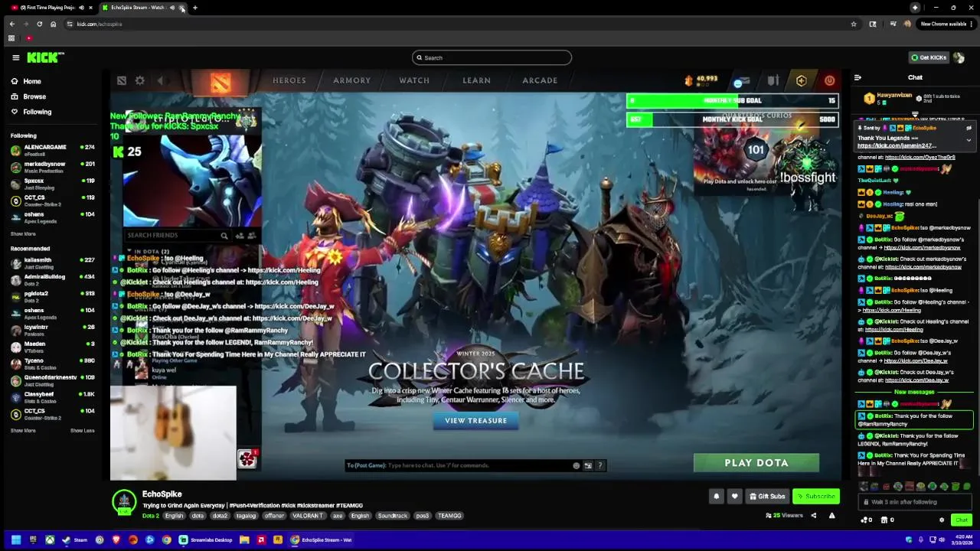
Task: Open Classybeef recommended channel
Action: (53, 396)
